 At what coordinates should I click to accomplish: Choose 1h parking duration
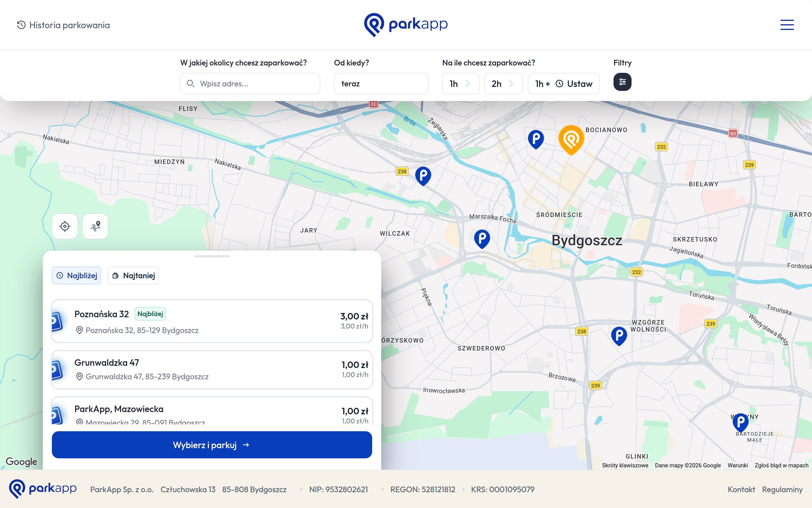tap(461, 84)
